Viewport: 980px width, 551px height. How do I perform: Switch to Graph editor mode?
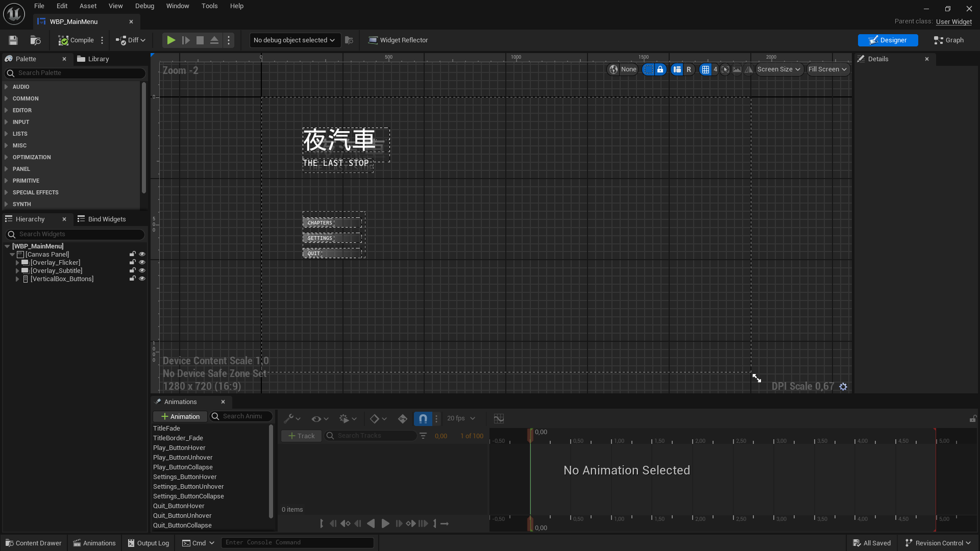948,40
